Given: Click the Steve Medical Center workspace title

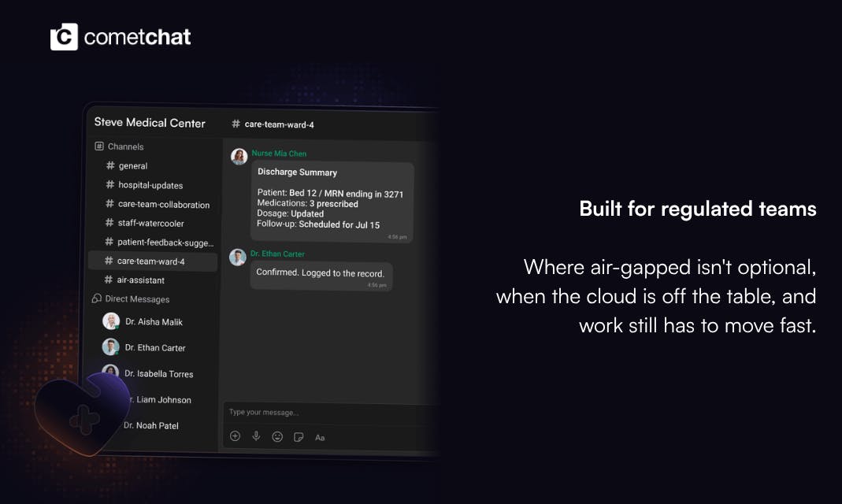Looking at the screenshot, I should pyautogui.click(x=150, y=122).
